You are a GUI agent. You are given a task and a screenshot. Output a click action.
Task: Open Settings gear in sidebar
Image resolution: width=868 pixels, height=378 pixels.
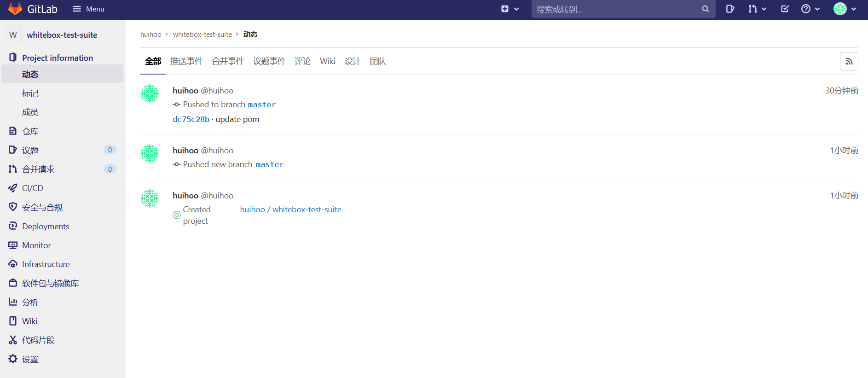(30, 359)
